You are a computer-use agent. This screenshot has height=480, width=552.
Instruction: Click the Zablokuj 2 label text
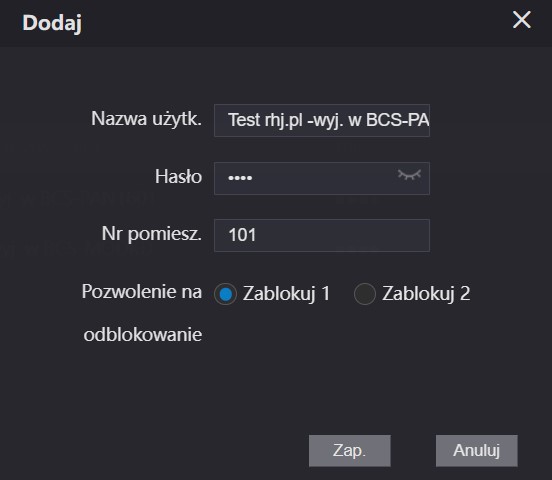[426, 294]
